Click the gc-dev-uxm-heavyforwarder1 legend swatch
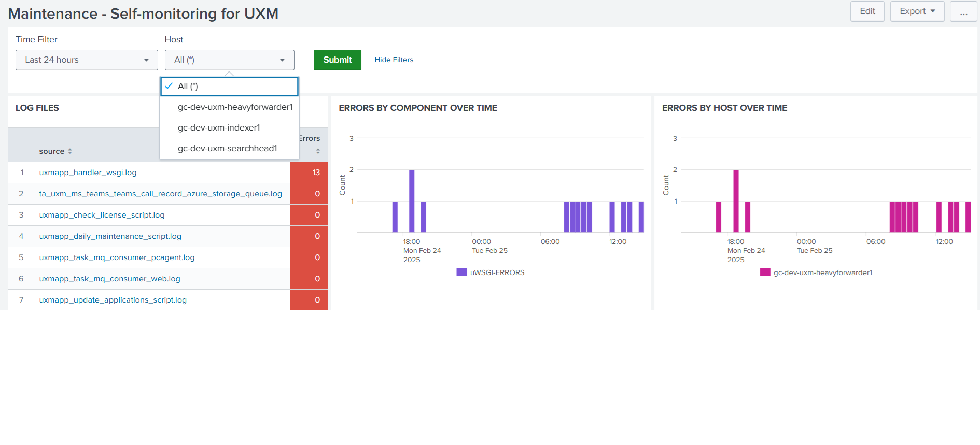The width and height of the screenshot is (980, 445). [765, 272]
